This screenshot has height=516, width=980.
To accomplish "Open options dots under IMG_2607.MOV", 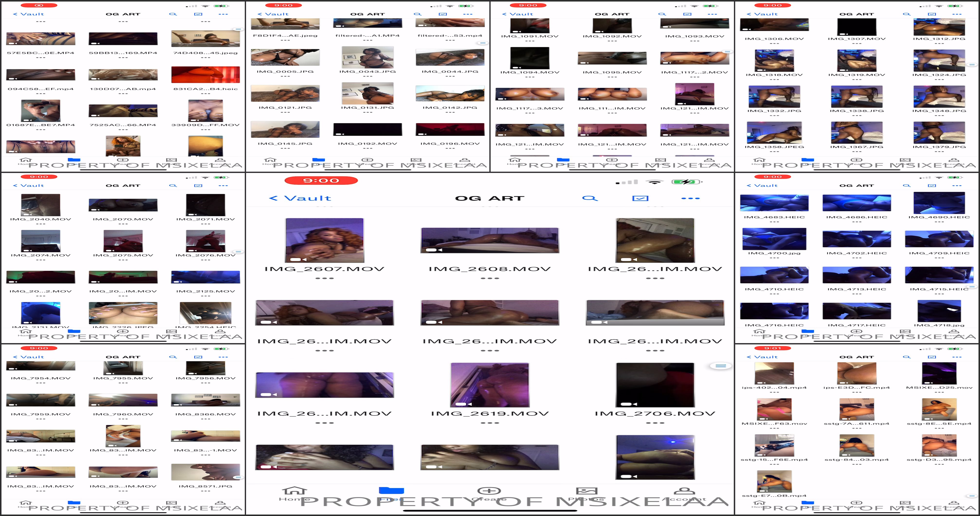I will [x=324, y=278].
